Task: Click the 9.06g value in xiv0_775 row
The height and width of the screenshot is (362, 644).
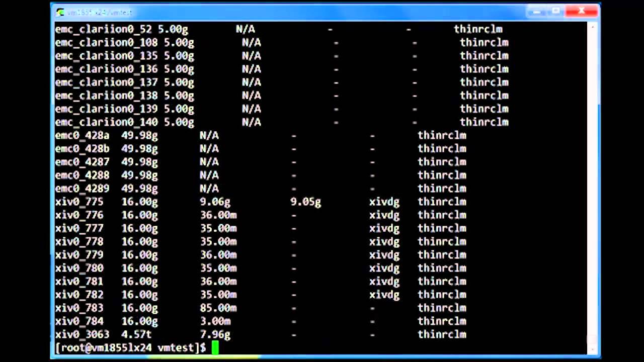Action: [215, 202]
